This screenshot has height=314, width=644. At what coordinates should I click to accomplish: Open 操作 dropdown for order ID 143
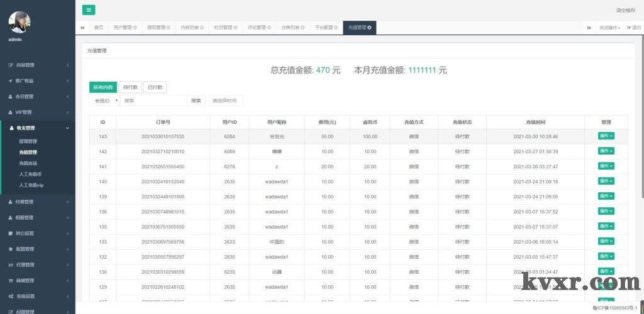point(606,136)
